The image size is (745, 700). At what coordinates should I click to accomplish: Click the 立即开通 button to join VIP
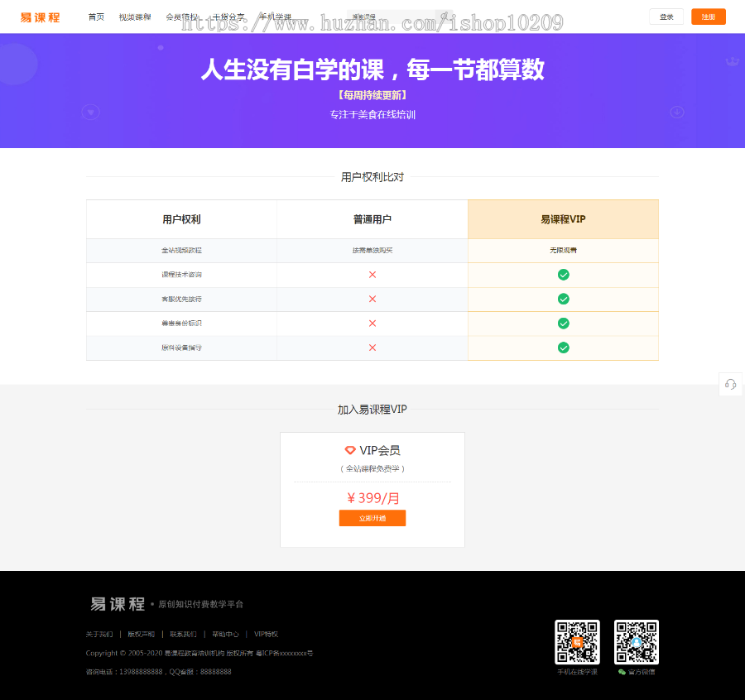coord(372,517)
